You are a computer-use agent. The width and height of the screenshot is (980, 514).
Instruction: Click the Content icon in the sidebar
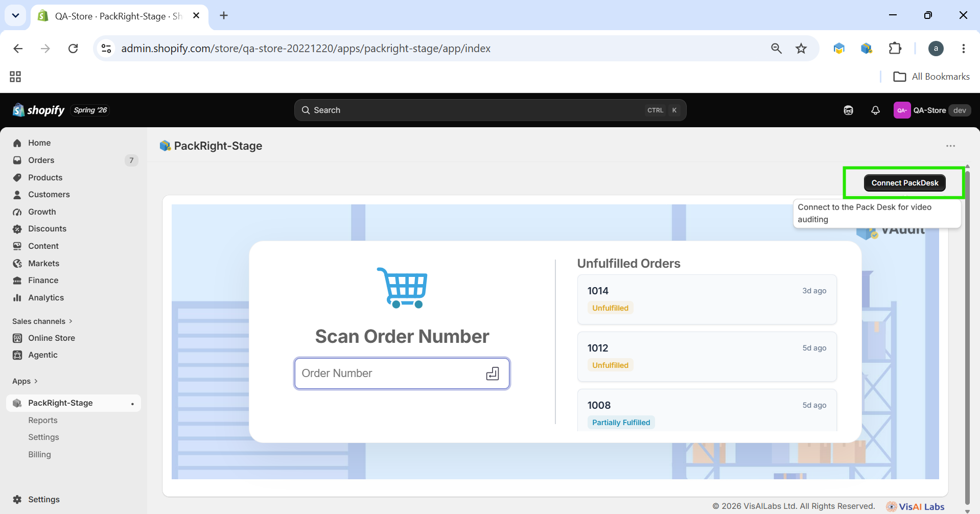[17, 246]
